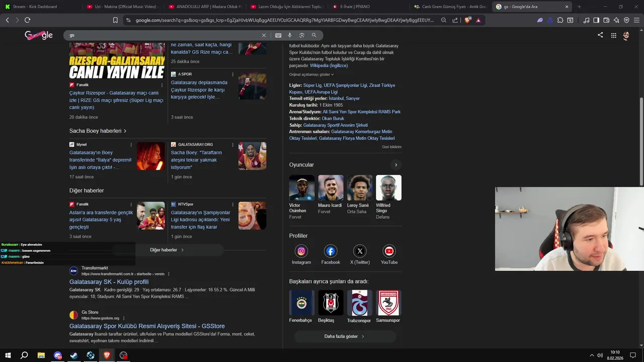Open Galatasaray Spor Kulübü Resmi Alışveriş Sitesi link

[147, 326]
